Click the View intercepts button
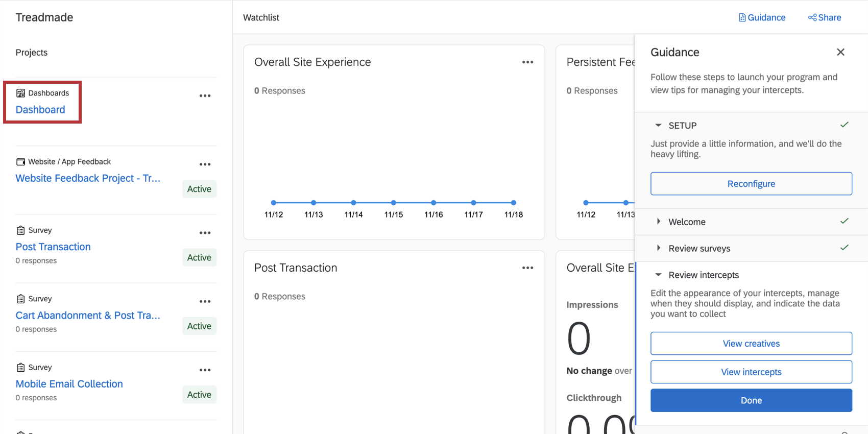Image resolution: width=868 pixels, height=434 pixels. click(751, 372)
